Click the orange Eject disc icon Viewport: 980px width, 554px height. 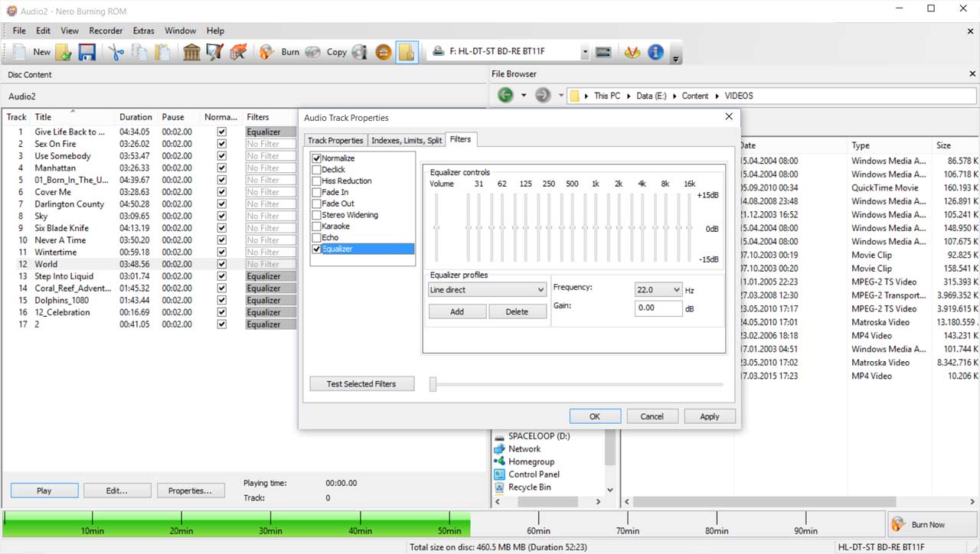(384, 52)
